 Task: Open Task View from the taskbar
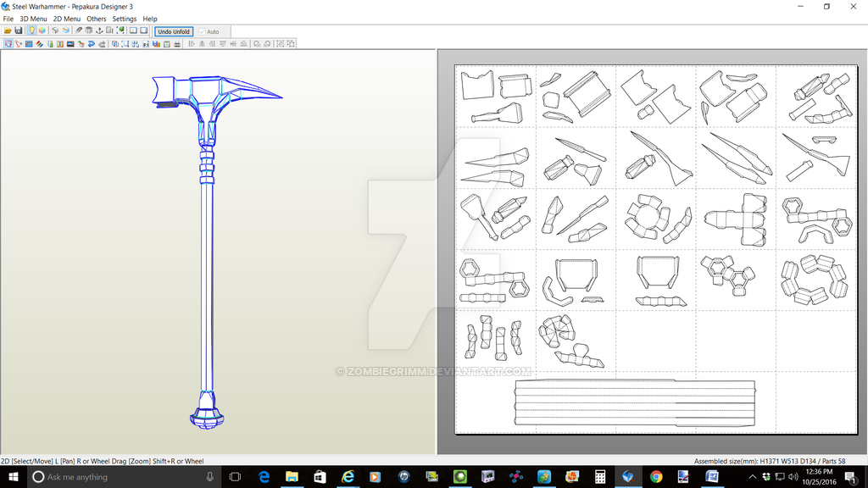(x=235, y=477)
